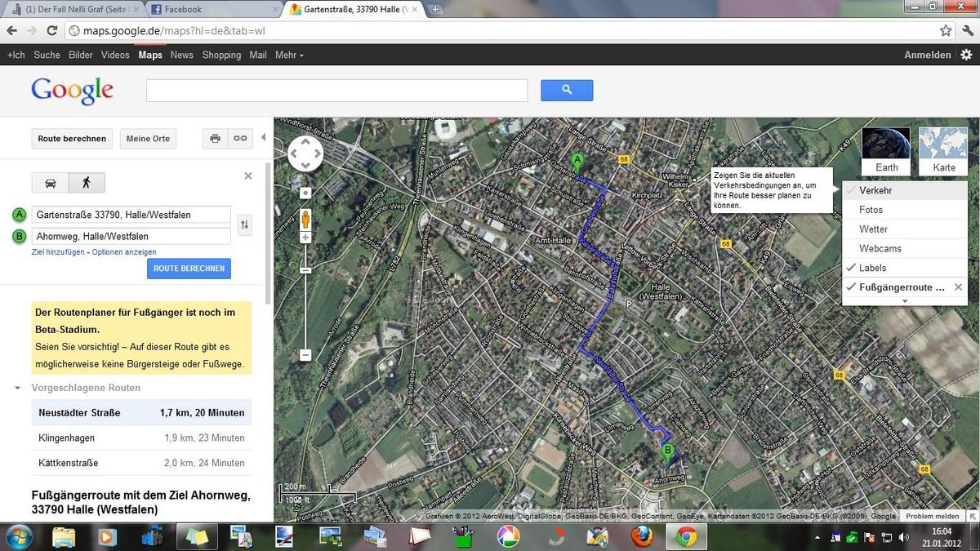Swap start and destination addresses
Viewport: 980px width, 551px height.
coord(243,224)
